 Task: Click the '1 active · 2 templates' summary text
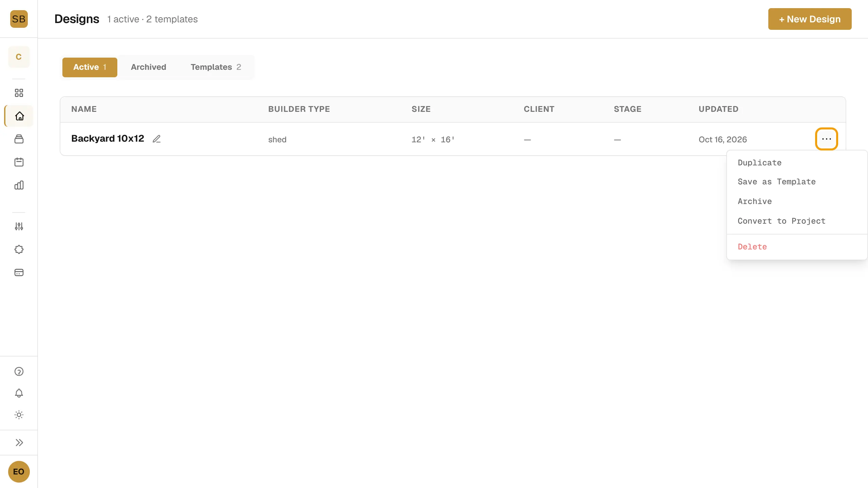click(x=152, y=19)
